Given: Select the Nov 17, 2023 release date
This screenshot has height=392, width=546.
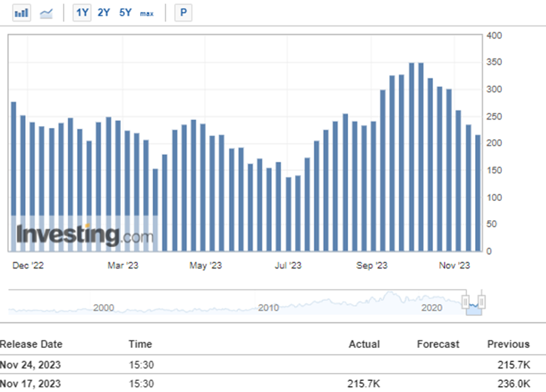Looking at the screenshot, I should [x=30, y=383].
